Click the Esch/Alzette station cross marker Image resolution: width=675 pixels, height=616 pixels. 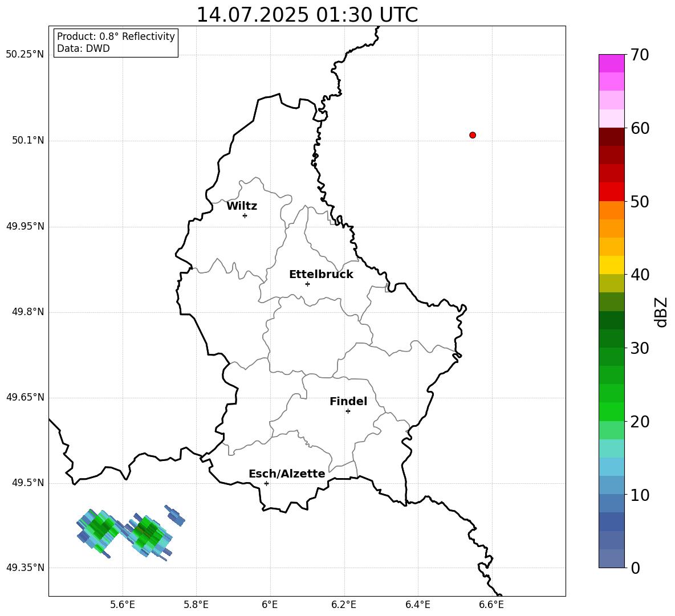tap(266, 483)
